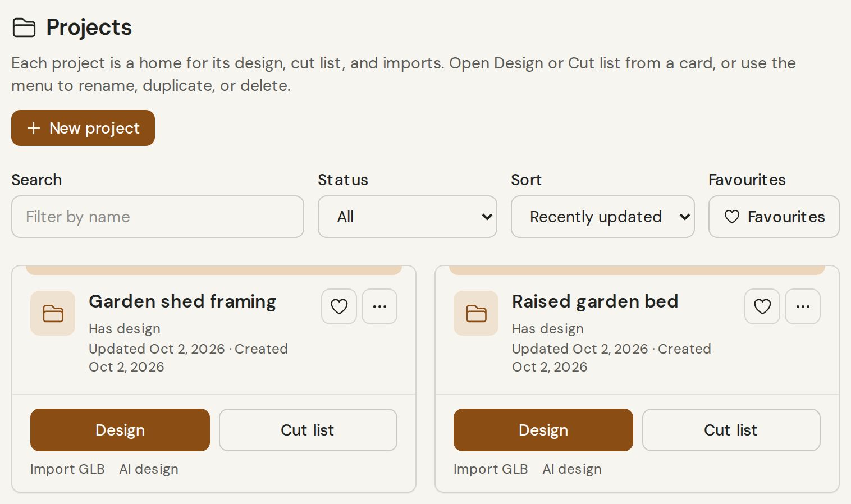Click AI design under Raised garden bed
This screenshot has width=851, height=504.
pyautogui.click(x=572, y=469)
